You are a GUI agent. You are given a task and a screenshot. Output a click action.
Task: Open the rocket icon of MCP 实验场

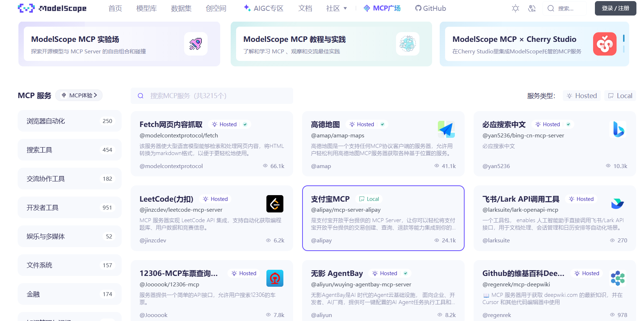[x=196, y=44]
